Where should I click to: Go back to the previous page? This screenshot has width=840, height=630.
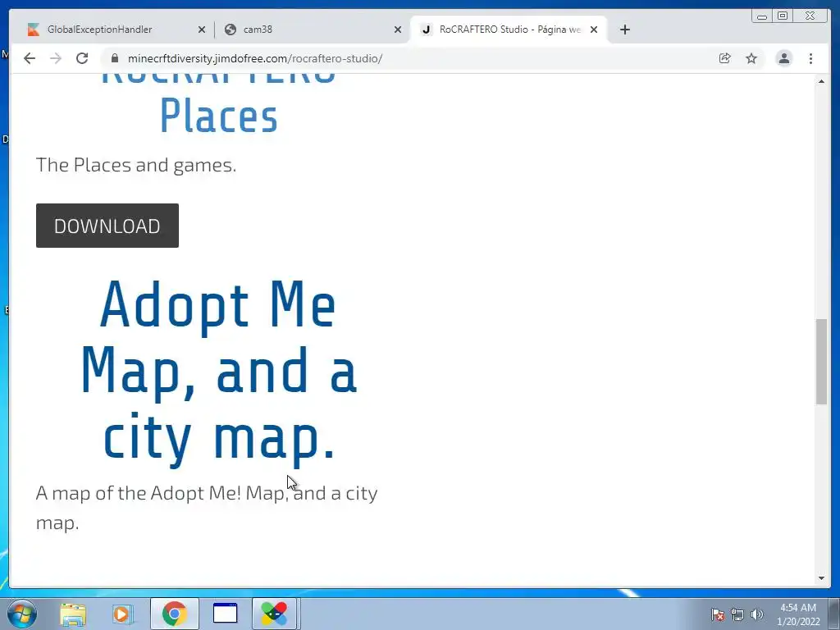coord(30,58)
